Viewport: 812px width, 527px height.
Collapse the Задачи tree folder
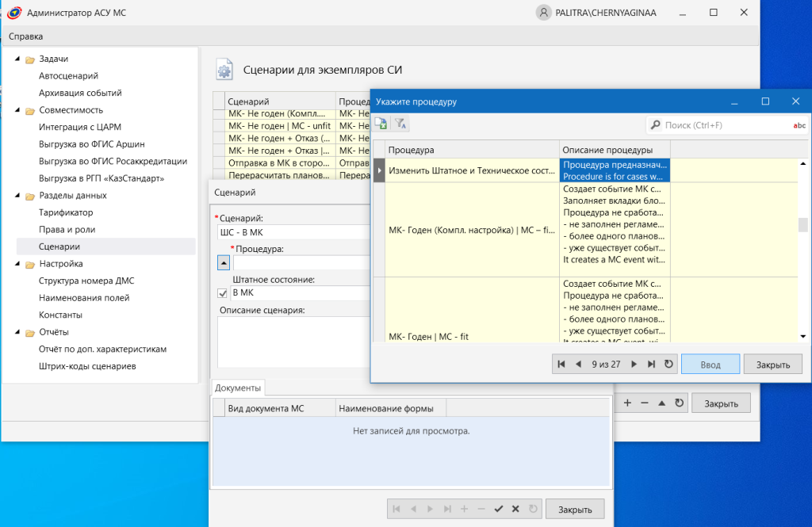pos(17,59)
